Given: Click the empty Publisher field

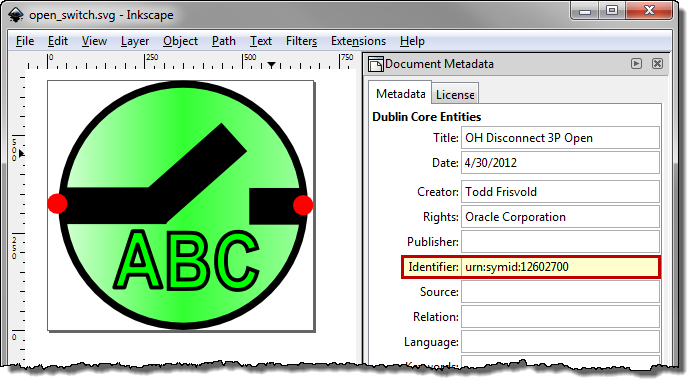Looking at the screenshot, I should [x=560, y=242].
